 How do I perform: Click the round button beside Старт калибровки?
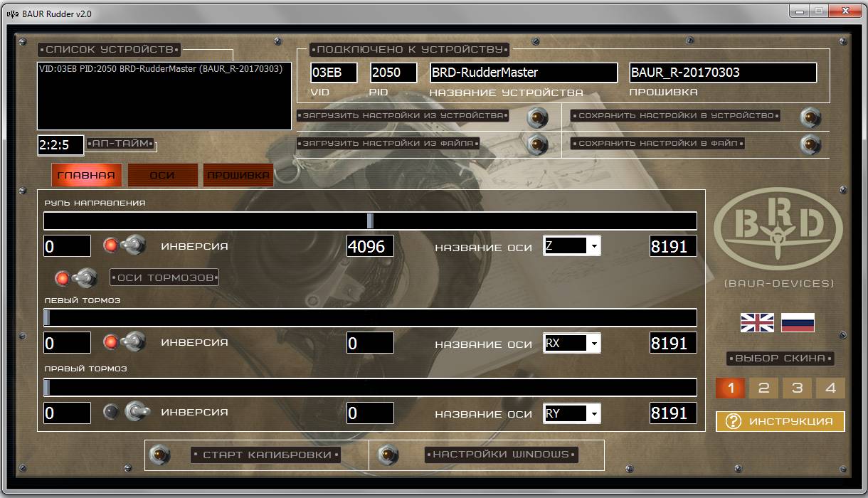click(161, 454)
